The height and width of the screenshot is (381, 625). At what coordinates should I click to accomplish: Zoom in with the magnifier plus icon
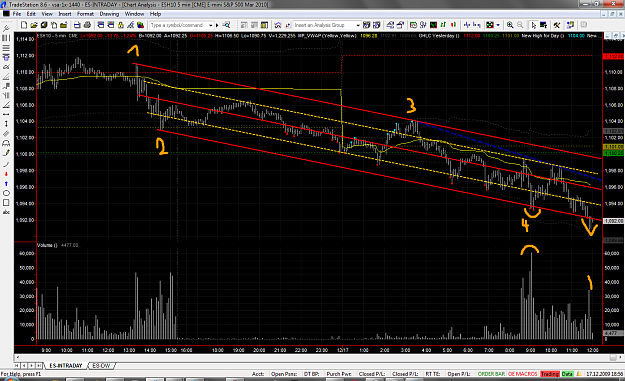coord(510,25)
